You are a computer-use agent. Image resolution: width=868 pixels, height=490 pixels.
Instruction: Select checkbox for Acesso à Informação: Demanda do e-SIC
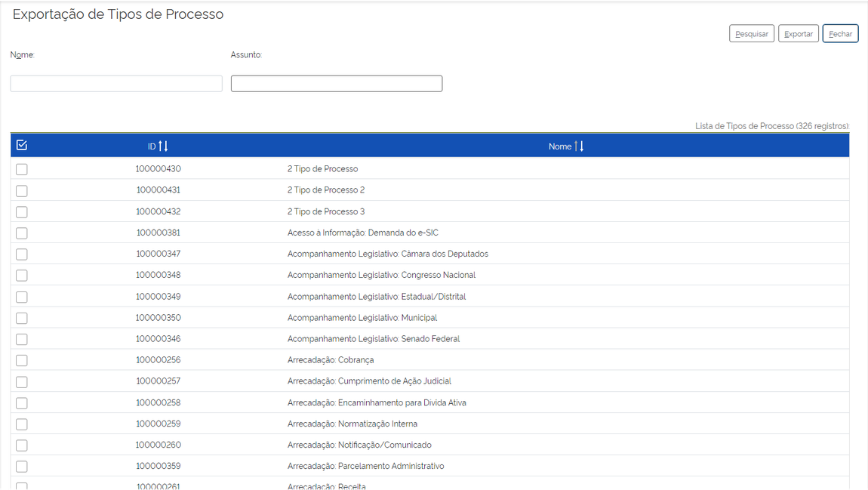coord(22,233)
